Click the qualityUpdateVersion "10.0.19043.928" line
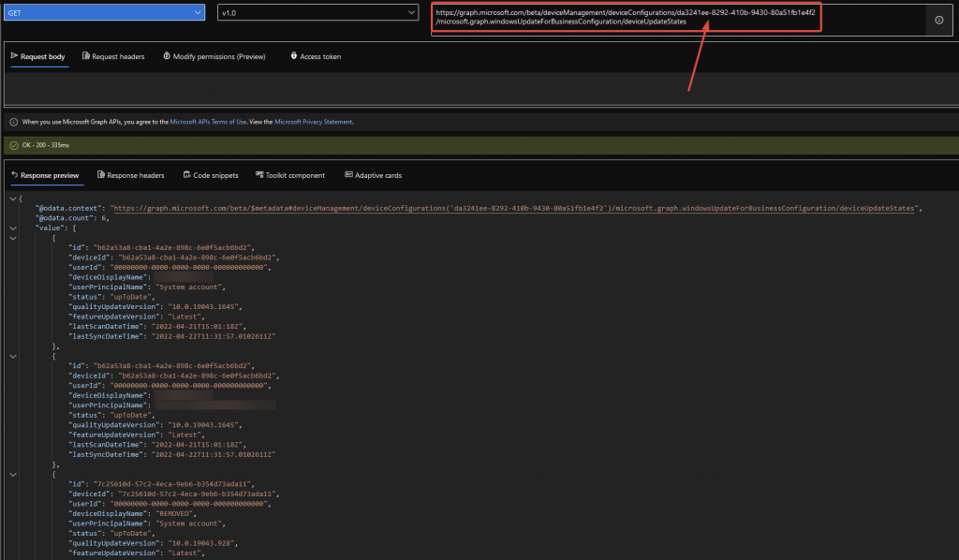959x560 pixels. coord(153,543)
